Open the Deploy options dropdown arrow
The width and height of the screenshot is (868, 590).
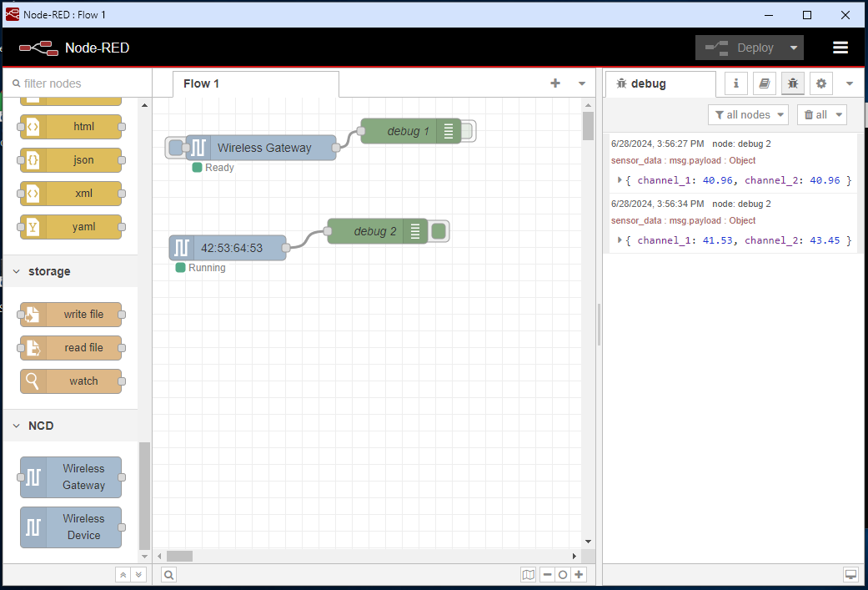point(794,48)
